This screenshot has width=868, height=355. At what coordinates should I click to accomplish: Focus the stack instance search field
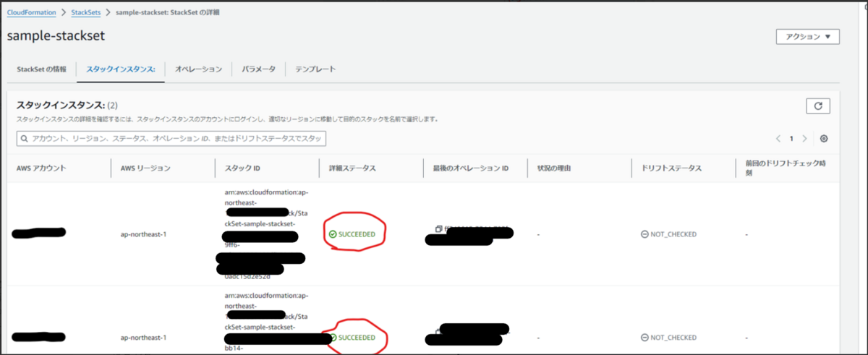(171, 138)
